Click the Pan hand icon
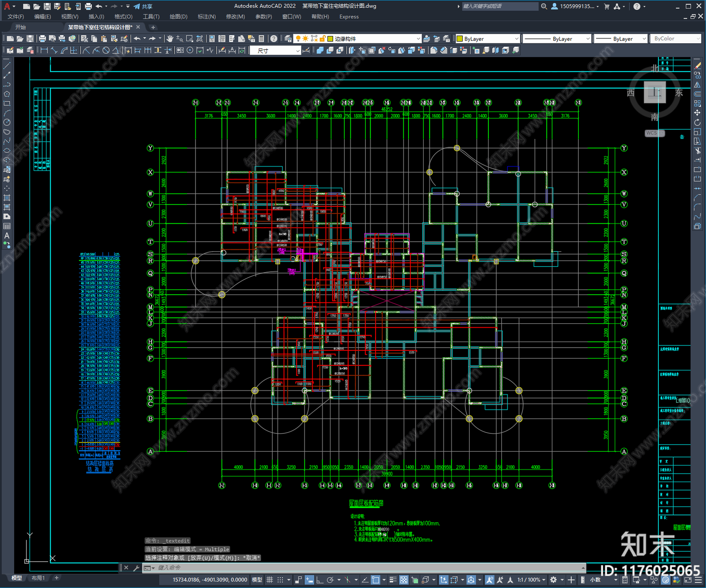Image resolution: width=706 pixels, height=588 pixels. 170,39
